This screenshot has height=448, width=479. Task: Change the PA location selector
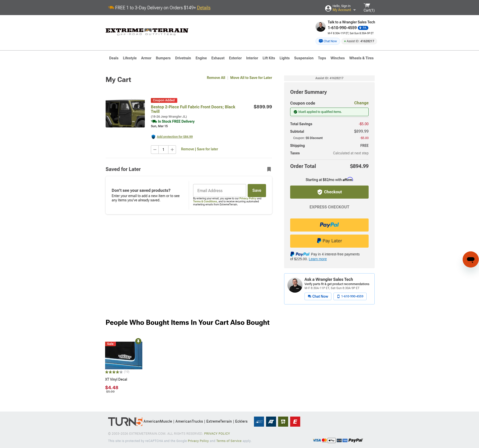[363, 28]
